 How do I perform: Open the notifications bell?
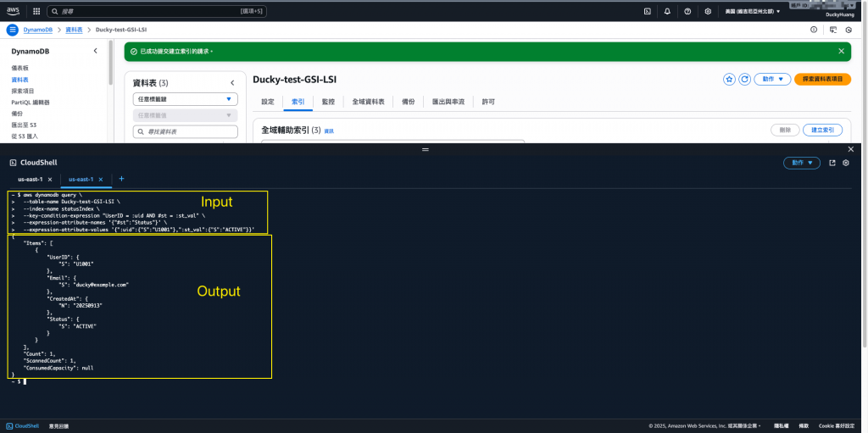(668, 11)
